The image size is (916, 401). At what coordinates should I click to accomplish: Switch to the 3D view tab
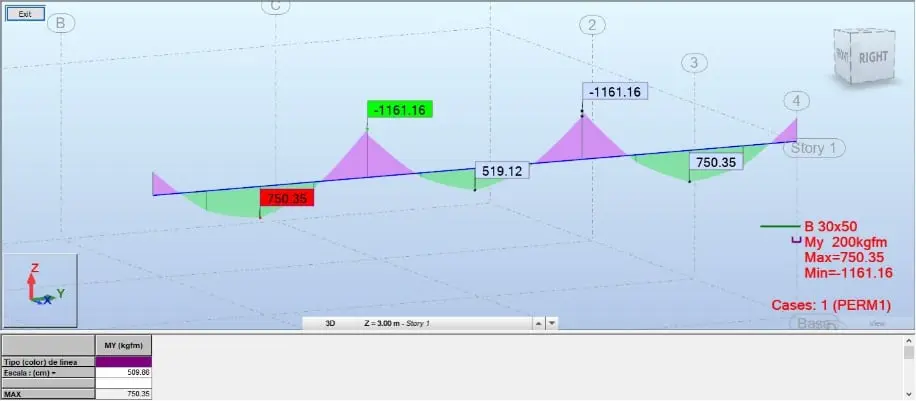click(331, 324)
